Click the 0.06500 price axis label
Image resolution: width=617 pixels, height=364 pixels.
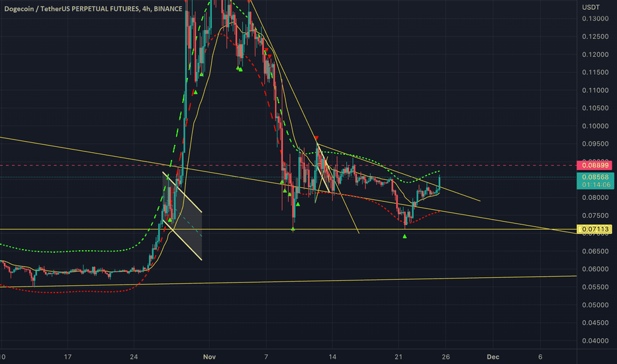[595, 251]
